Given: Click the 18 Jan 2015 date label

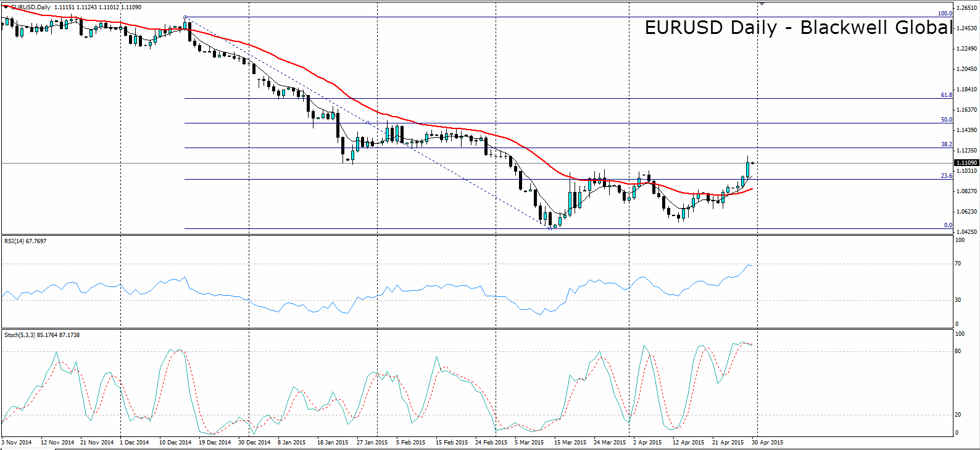Looking at the screenshot, I should pyautogui.click(x=333, y=443).
